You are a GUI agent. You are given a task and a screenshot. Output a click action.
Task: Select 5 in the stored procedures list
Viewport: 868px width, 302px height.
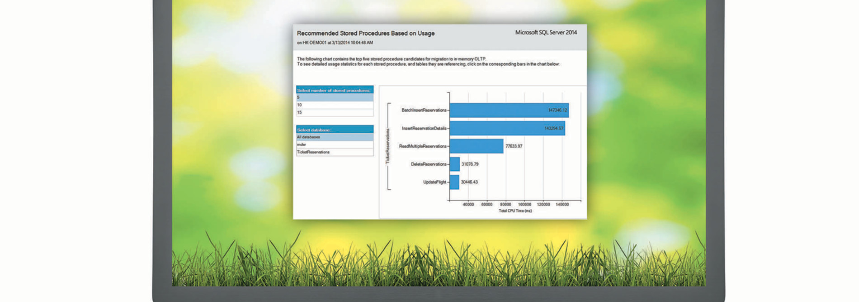335,97
